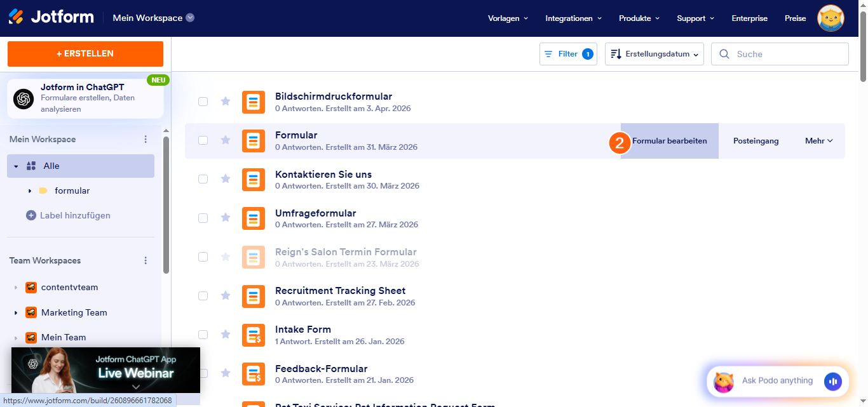Check the Formular row checkbox
The width and height of the screenshot is (868, 407).
pyautogui.click(x=203, y=140)
